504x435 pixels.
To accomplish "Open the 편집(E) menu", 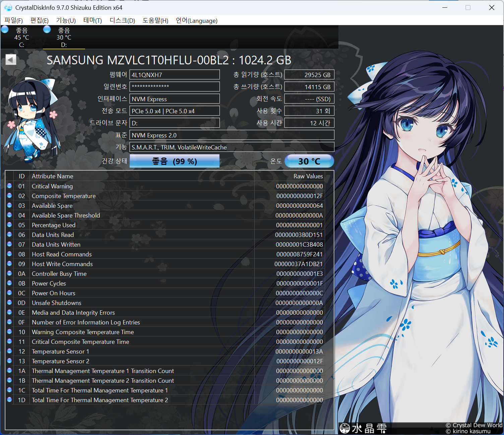I will pos(40,20).
